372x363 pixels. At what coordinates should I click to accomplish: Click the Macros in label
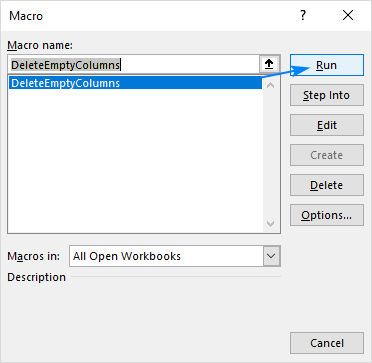(33, 256)
